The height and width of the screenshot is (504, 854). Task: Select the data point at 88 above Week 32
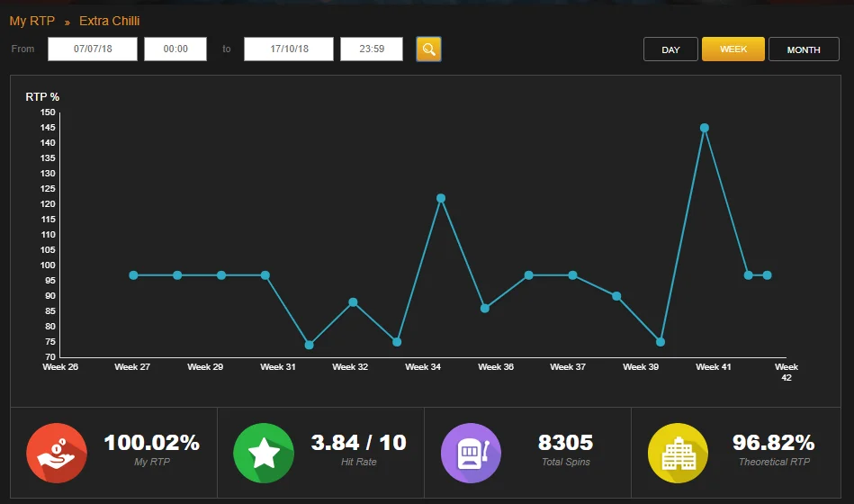click(353, 302)
